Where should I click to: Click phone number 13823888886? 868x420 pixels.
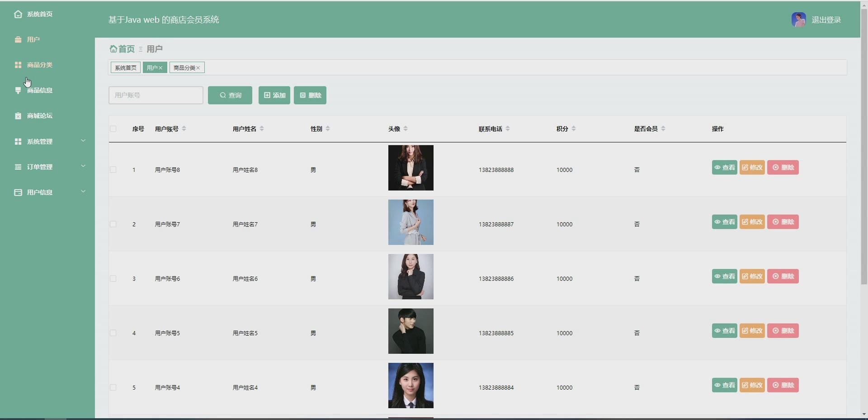coord(496,279)
